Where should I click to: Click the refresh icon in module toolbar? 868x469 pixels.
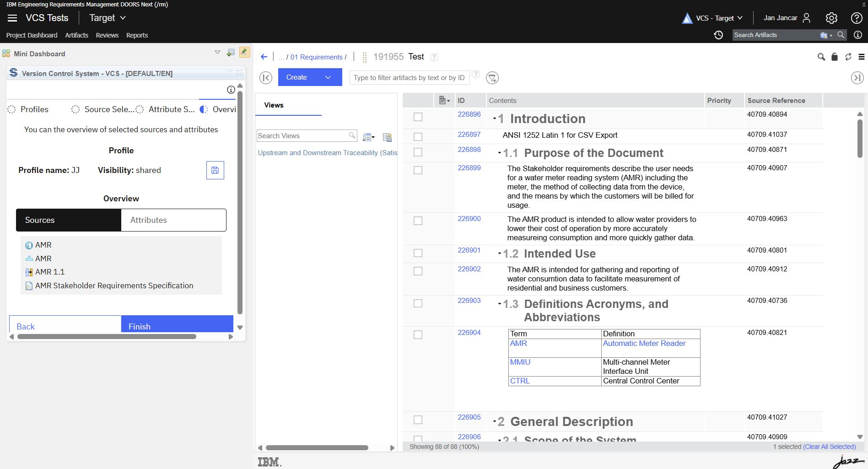click(848, 57)
